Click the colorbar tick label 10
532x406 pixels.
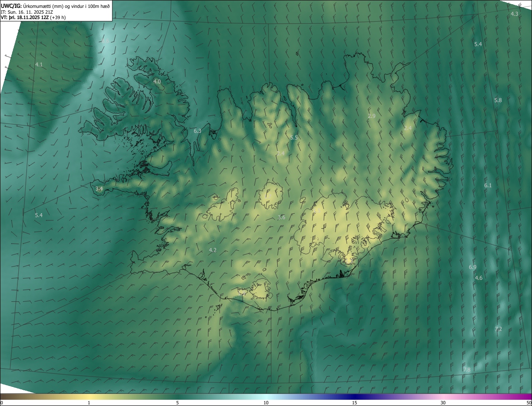(x=266, y=403)
